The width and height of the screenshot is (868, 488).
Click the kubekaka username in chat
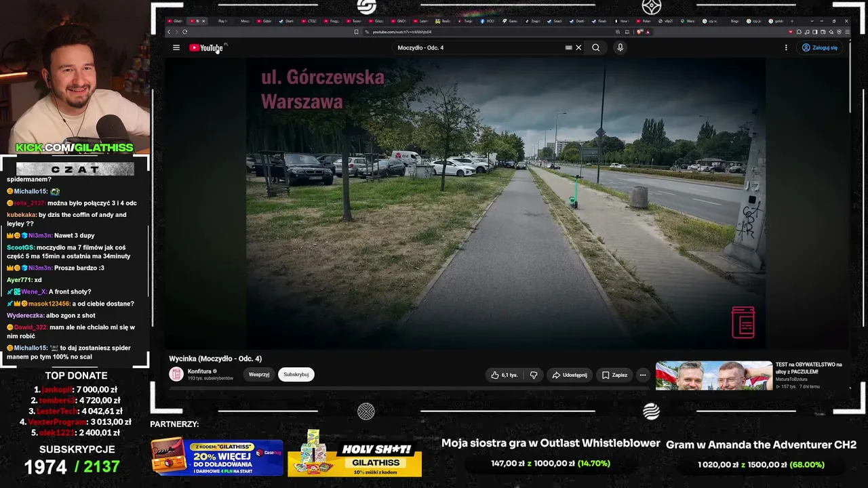tap(21, 215)
